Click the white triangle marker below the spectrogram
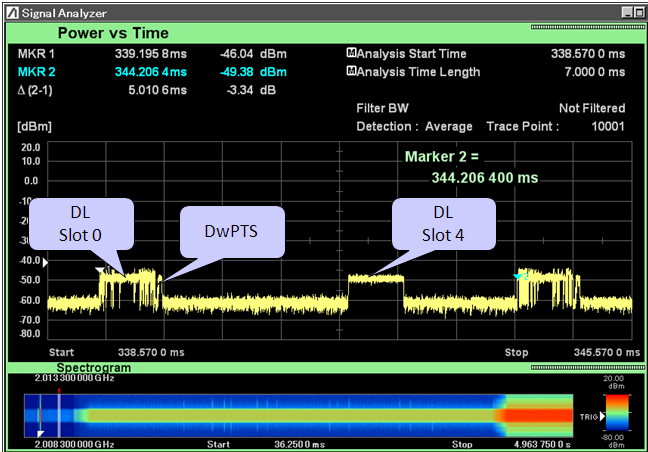This screenshot has height=452, width=648. [x=40, y=433]
